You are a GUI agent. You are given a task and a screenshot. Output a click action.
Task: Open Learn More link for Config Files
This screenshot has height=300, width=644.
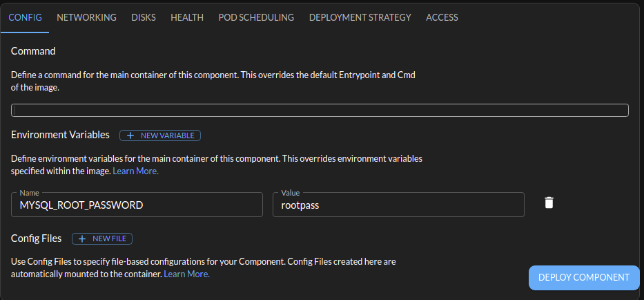click(186, 274)
